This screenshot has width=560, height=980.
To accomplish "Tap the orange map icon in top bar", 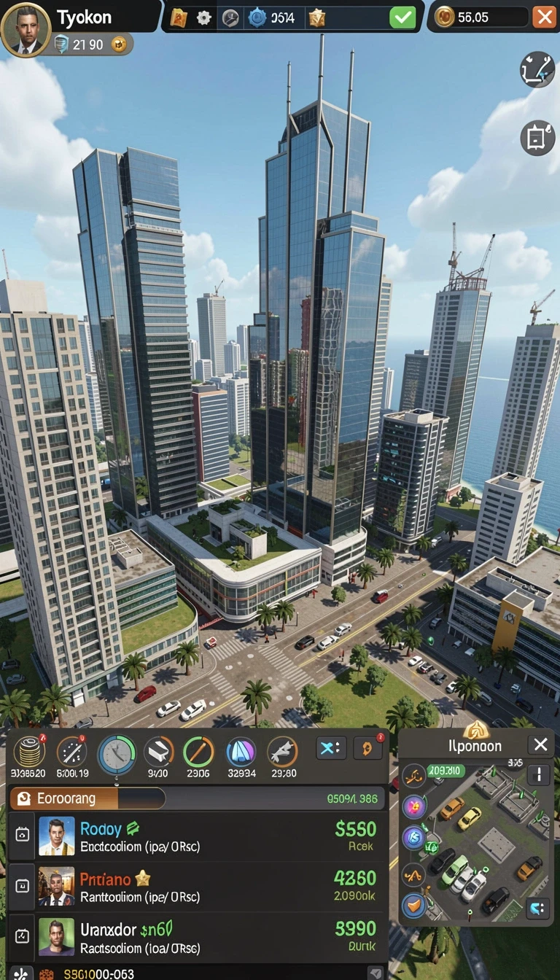I will pyautogui.click(x=179, y=17).
